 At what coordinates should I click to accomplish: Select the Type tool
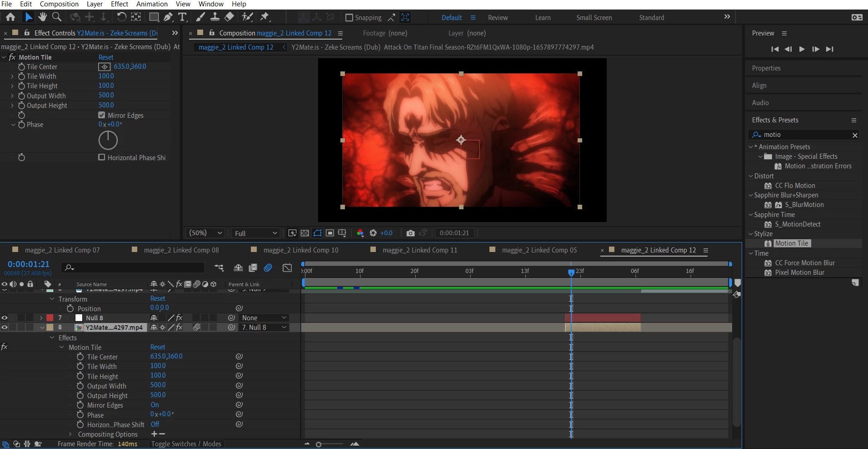click(x=182, y=17)
